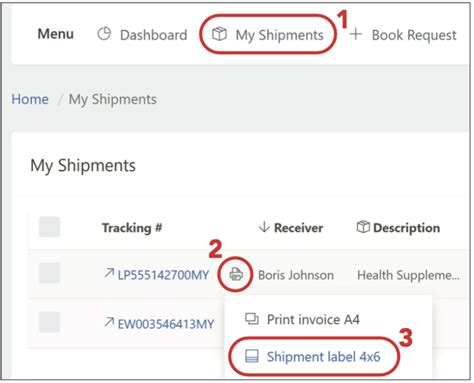This screenshot has width=474, height=383.
Task: Click the Print invoice A4 page icon
Action: [x=252, y=319]
